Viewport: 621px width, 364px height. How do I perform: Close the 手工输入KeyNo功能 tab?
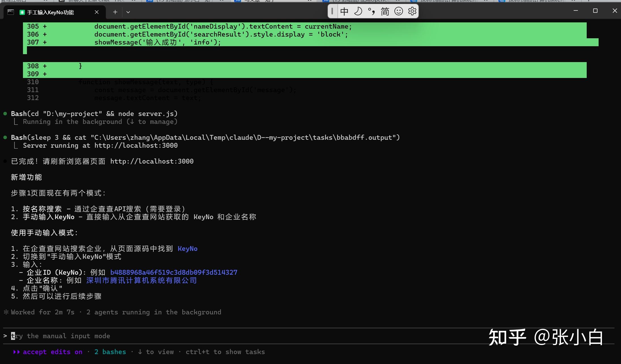(97, 12)
